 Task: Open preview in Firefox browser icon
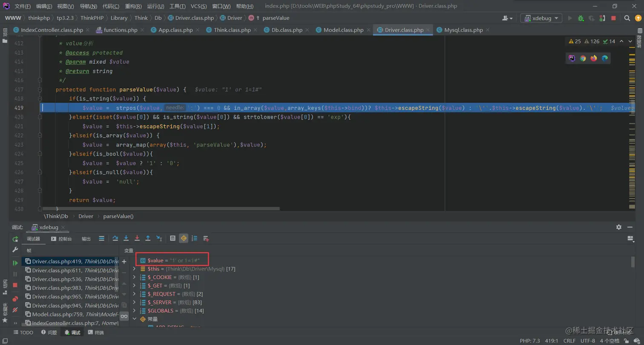(x=594, y=58)
